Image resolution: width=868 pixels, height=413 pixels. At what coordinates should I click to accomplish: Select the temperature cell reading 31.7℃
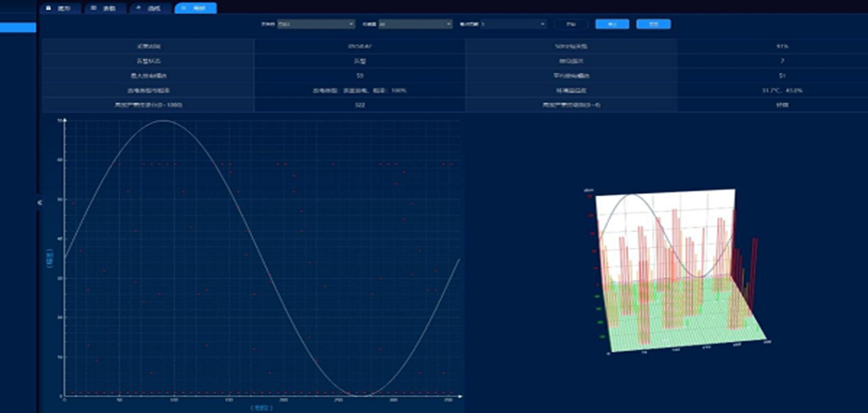click(782, 90)
